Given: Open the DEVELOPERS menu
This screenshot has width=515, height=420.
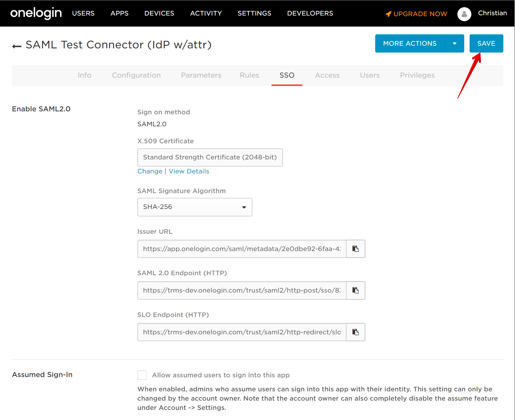Looking at the screenshot, I should click(x=310, y=13).
